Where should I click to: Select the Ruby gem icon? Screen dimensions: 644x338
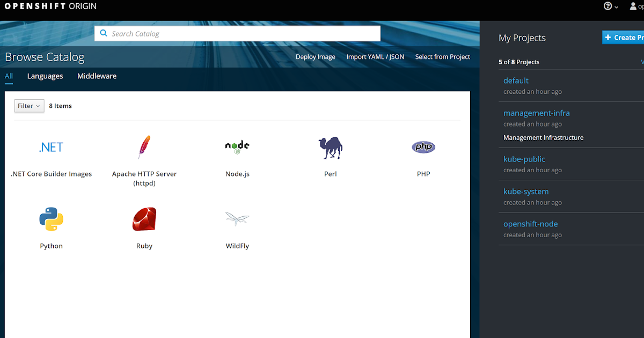[144, 219]
